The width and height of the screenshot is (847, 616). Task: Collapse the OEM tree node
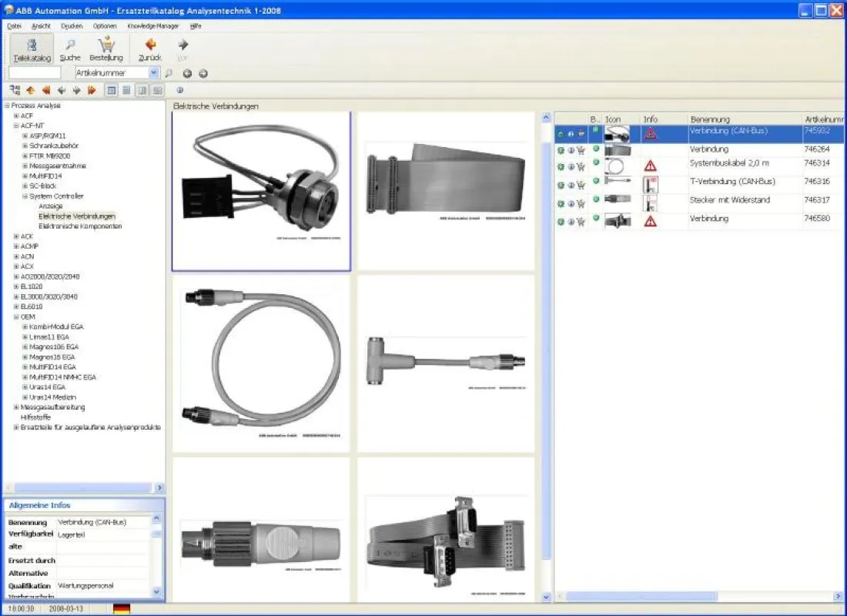click(x=16, y=316)
